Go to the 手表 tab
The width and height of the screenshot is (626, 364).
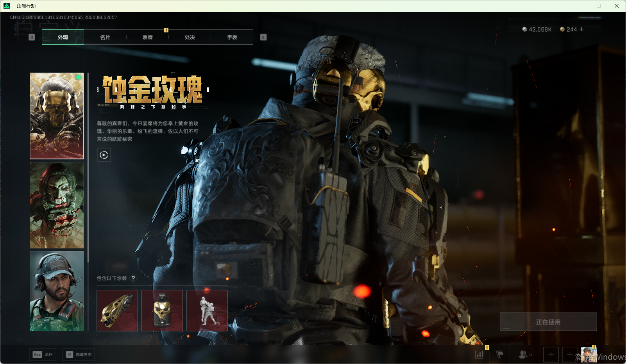click(232, 37)
